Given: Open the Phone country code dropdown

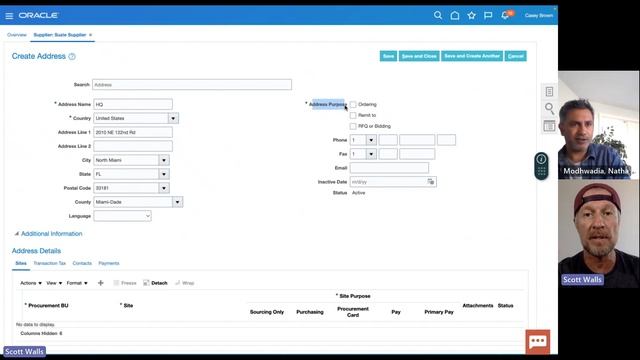Looking at the screenshot, I should pos(371,140).
